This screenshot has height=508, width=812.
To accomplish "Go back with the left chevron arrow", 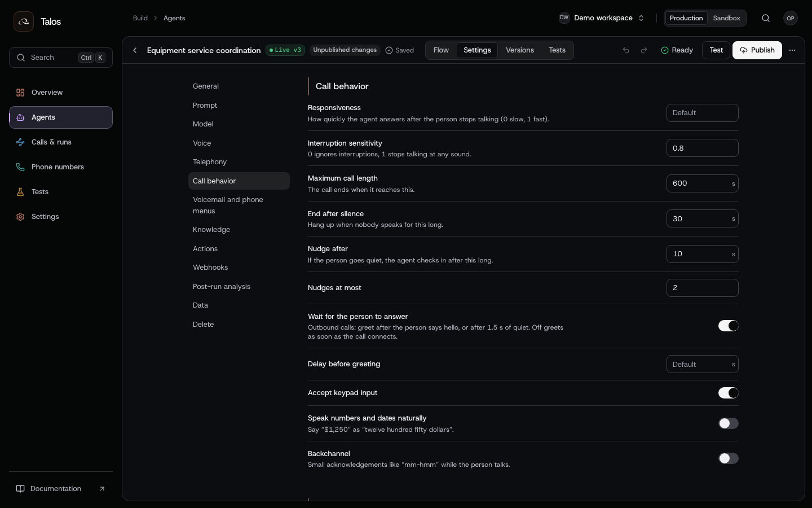I will click(x=135, y=50).
